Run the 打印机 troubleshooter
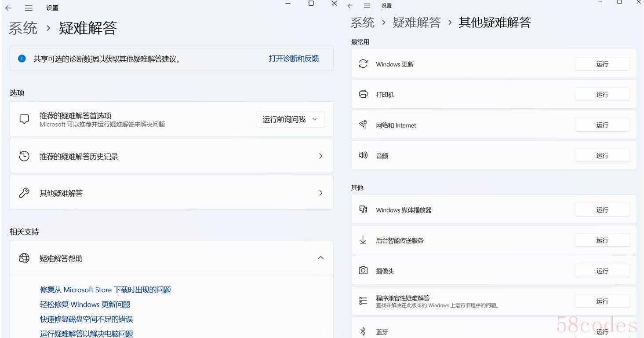The image size is (644, 338). (x=602, y=94)
